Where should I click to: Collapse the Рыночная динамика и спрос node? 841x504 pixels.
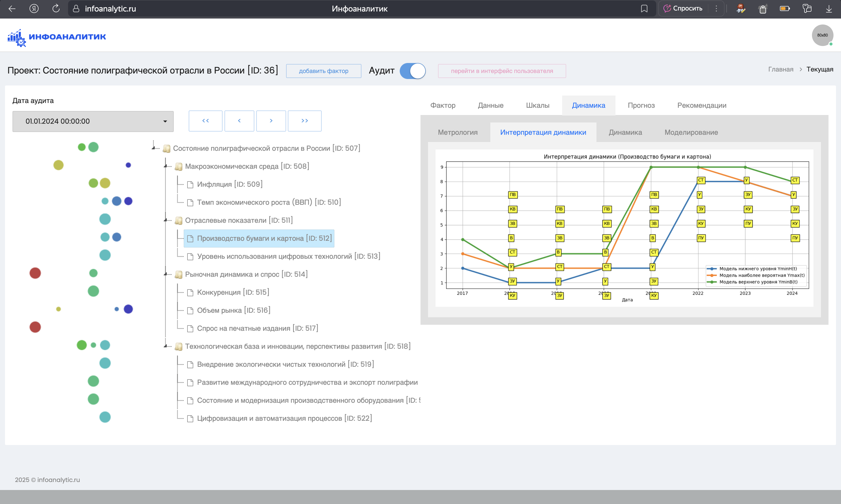point(165,274)
